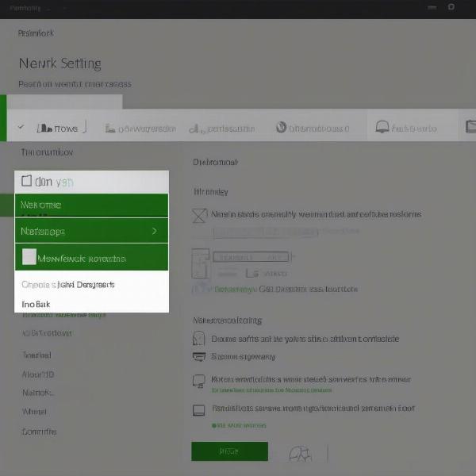Switch to the third tab in the tab strip
The height and width of the screenshot is (476, 476).
(221, 129)
